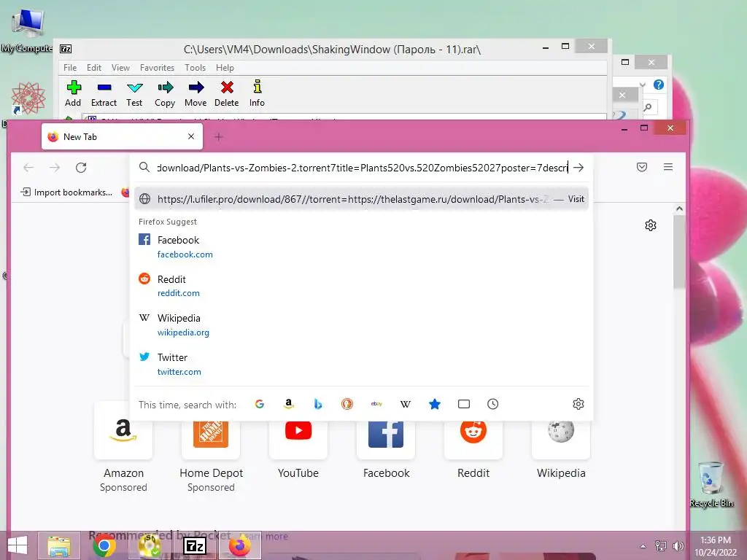Screen dimensions: 747x560
Task: Open the Edit menu in 7-Zip
Action: pyautogui.click(x=94, y=68)
